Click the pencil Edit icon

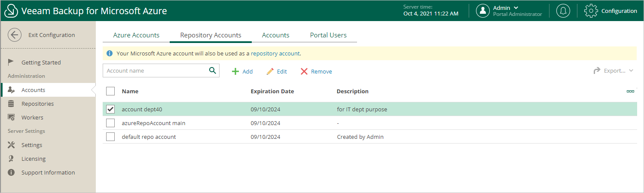(270, 71)
